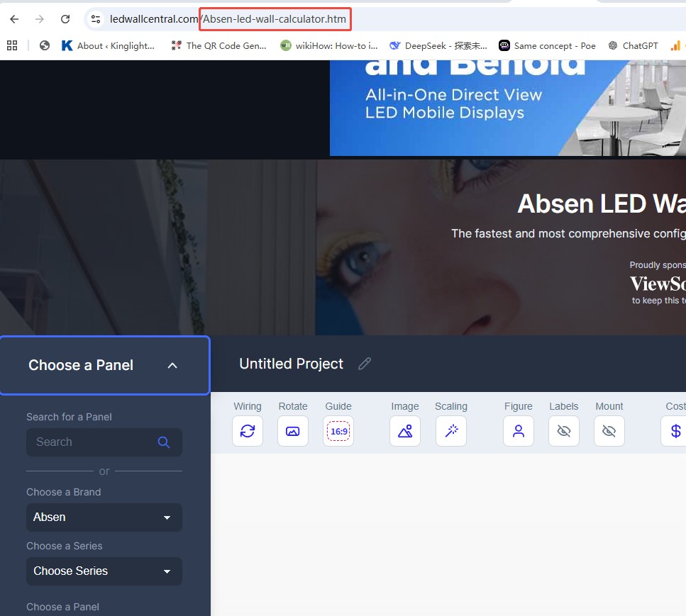Reload the page with the refresh icon
This screenshot has height=616, width=686.
pos(65,19)
